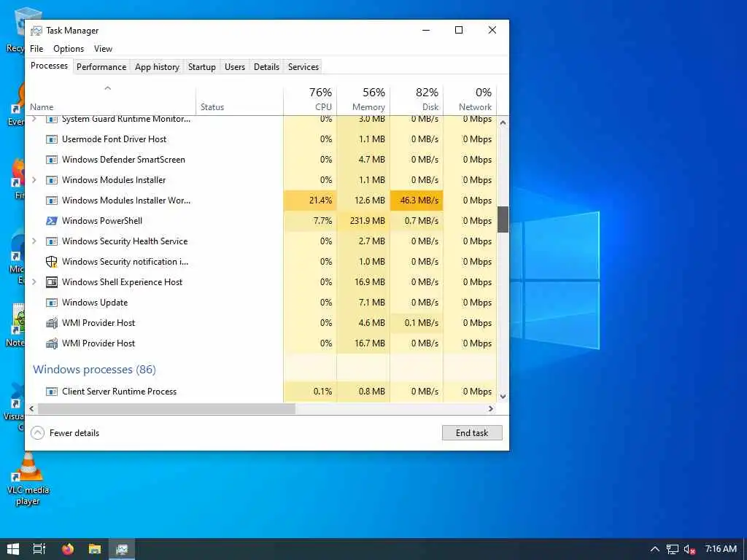
Task: Click the Task Manager taskbar button
Action: [122, 549]
